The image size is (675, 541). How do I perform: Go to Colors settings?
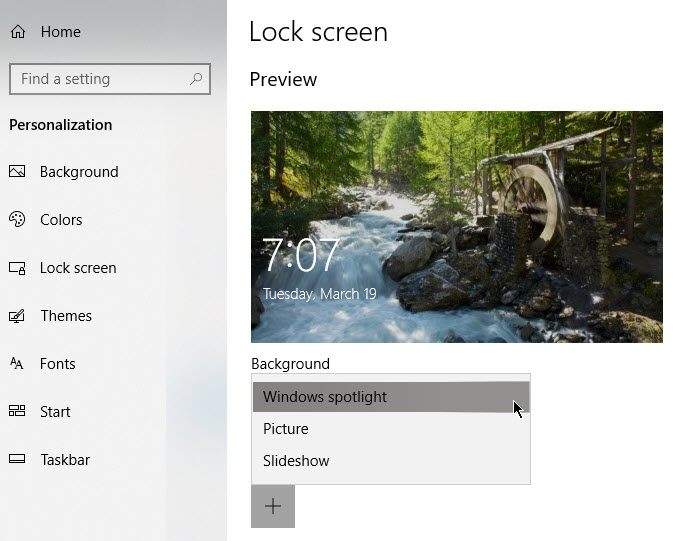pos(61,220)
